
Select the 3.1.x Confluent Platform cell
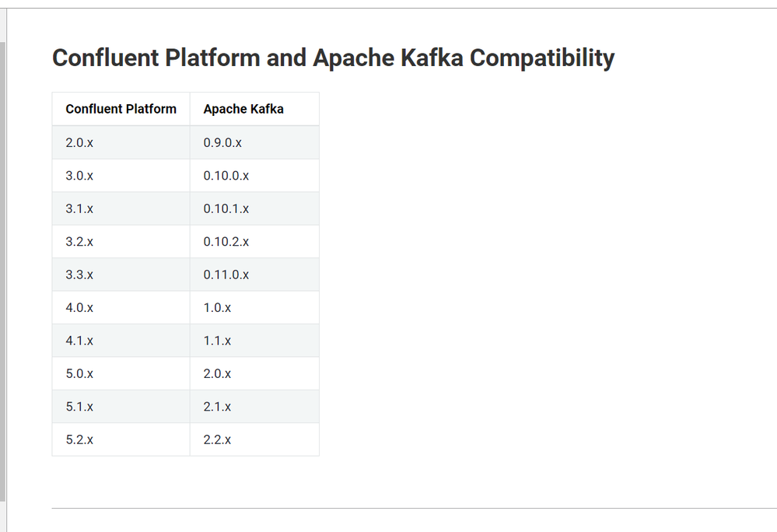point(79,209)
